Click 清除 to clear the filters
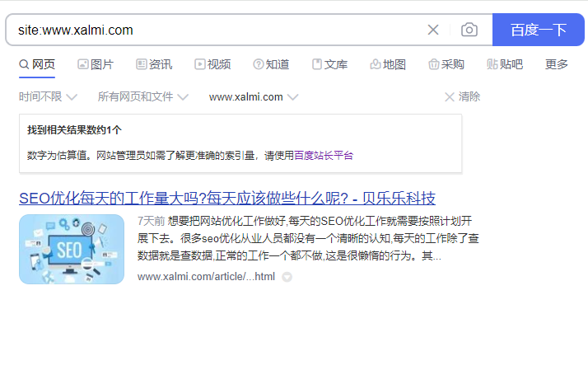The image size is (588, 384). point(462,97)
